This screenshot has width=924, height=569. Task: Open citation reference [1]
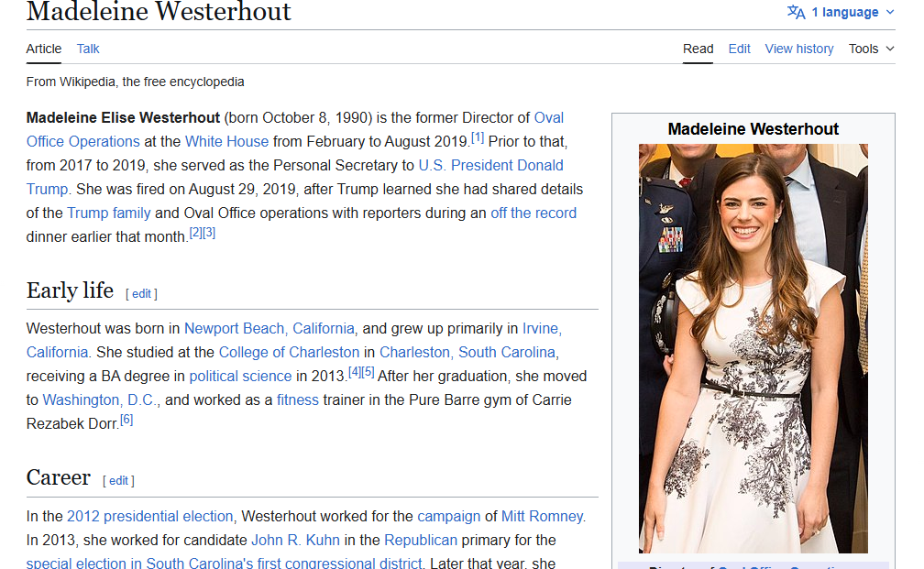[478, 138]
